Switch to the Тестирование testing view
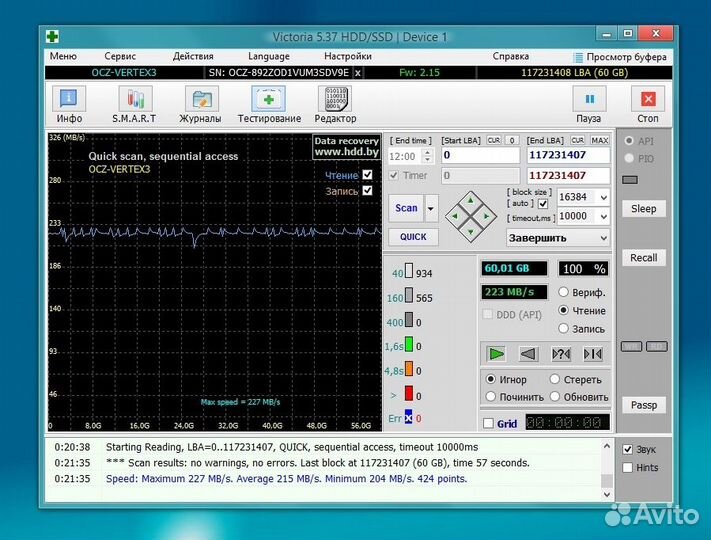The width and height of the screenshot is (711, 540). pos(269,105)
